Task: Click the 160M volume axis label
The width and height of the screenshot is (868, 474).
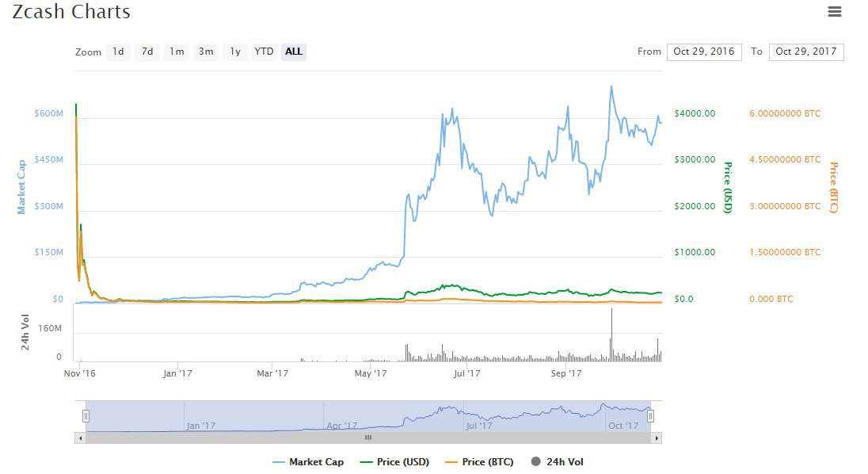Action: tap(50, 328)
